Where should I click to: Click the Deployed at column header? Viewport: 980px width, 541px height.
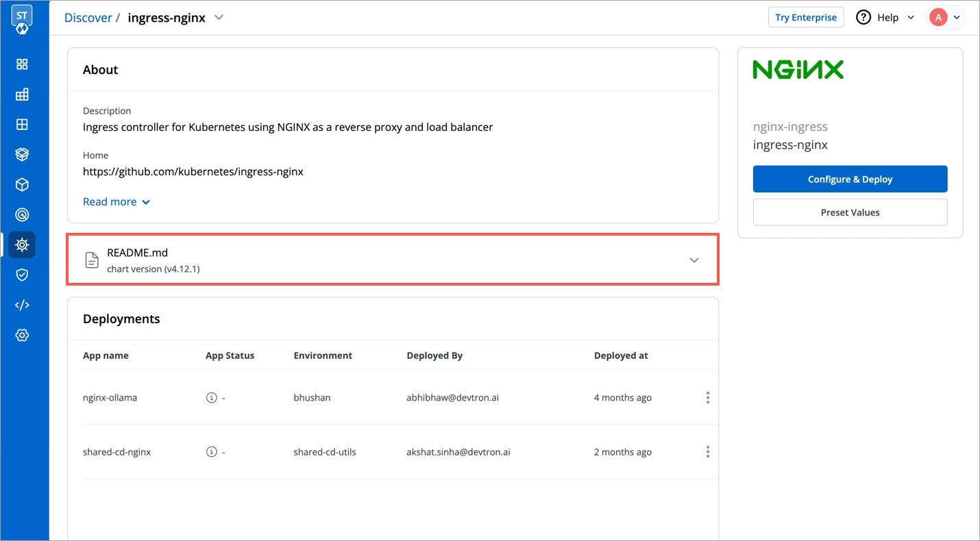621,356
